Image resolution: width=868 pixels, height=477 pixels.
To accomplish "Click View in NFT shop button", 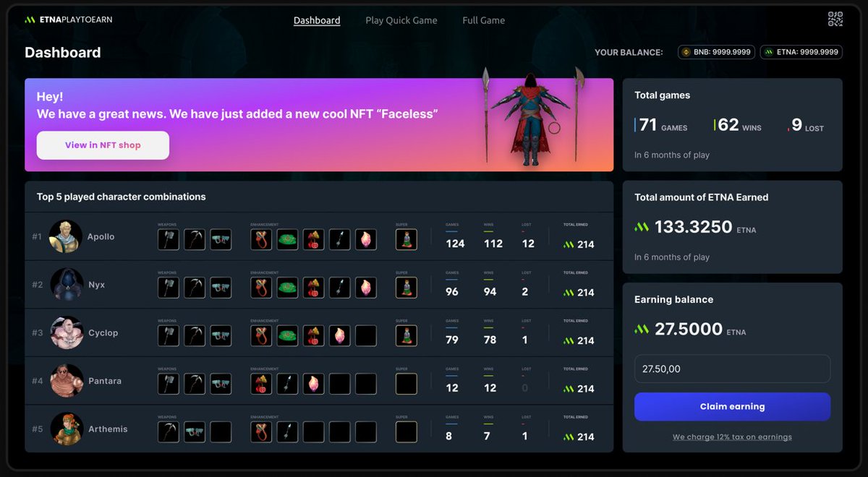I will (x=103, y=145).
